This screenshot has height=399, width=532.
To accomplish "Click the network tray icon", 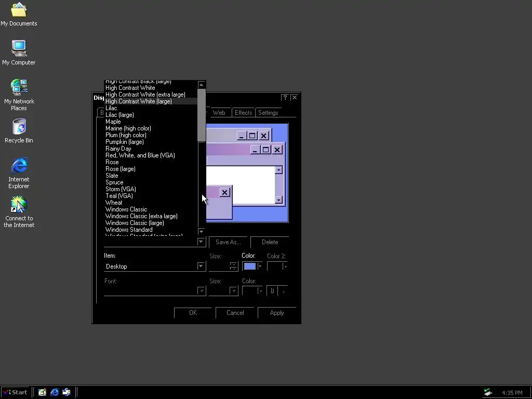I will coord(488,393).
